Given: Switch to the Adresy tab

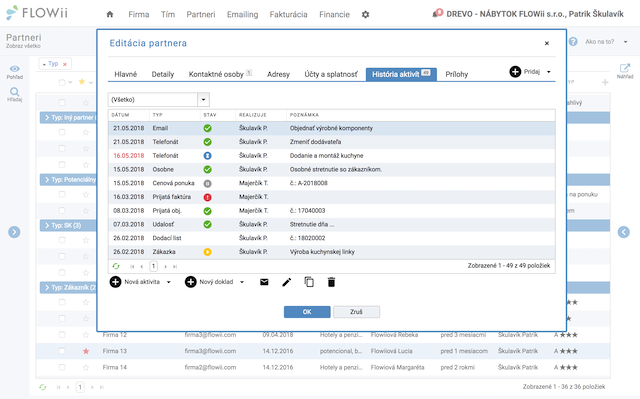Looking at the screenshot, I should click(278, 74).
